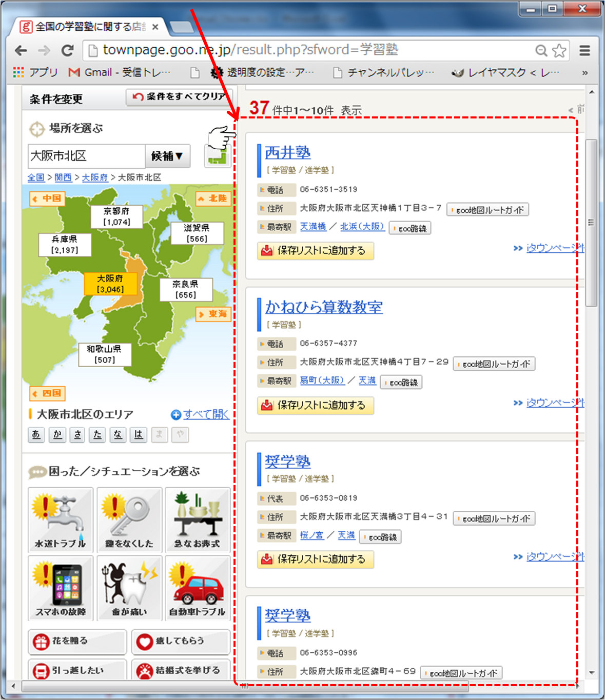Click the 水道トラブル faucet icon
605x700 pixels.
(60, 519)
